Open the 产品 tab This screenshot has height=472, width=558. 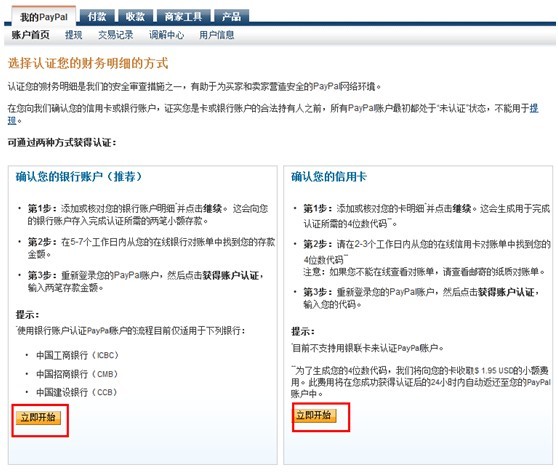(231, 16)
